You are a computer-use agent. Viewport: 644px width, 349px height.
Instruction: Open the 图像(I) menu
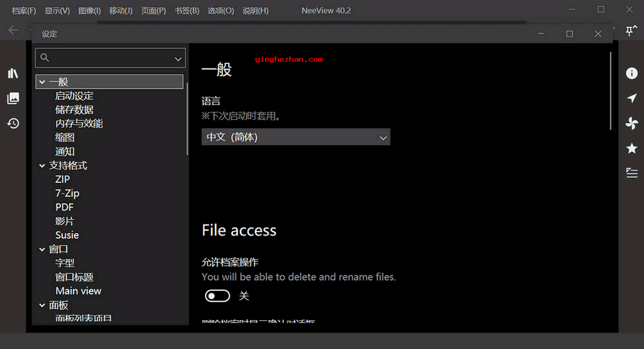(89, 11)
